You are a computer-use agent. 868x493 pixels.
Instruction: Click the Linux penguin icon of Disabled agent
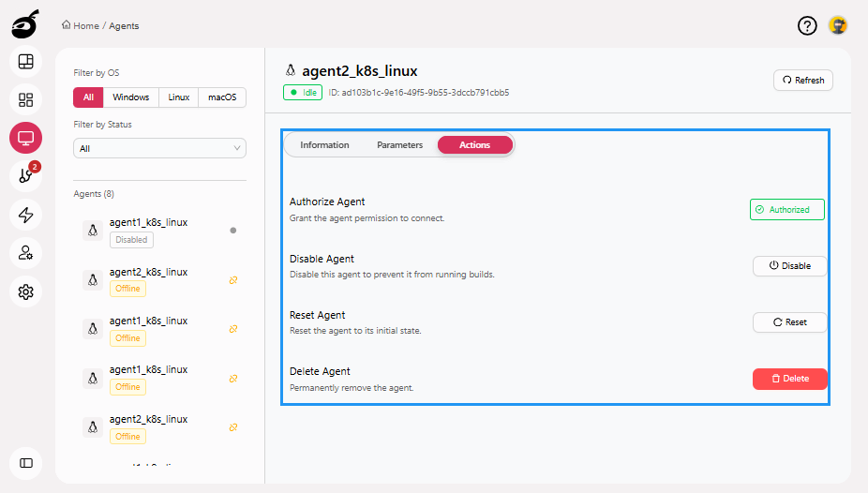[x=93, y=231]
